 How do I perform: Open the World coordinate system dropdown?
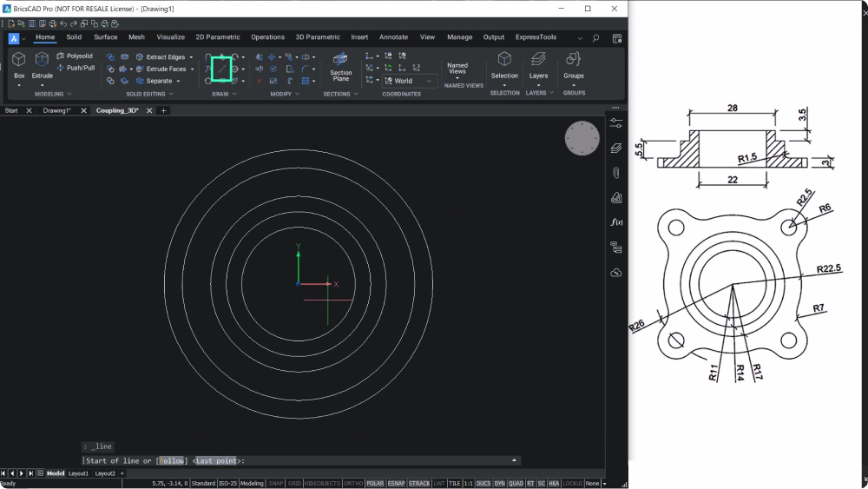coord(409,81)
